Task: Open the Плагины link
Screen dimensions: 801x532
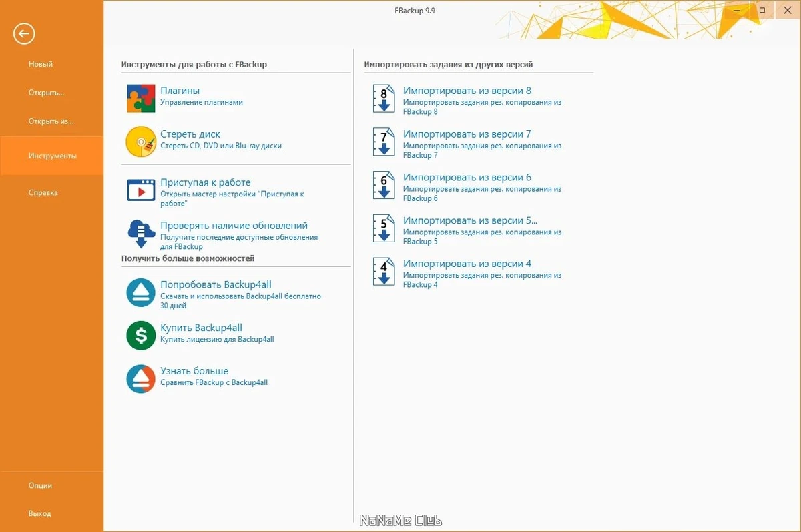Action: [180, 91]
